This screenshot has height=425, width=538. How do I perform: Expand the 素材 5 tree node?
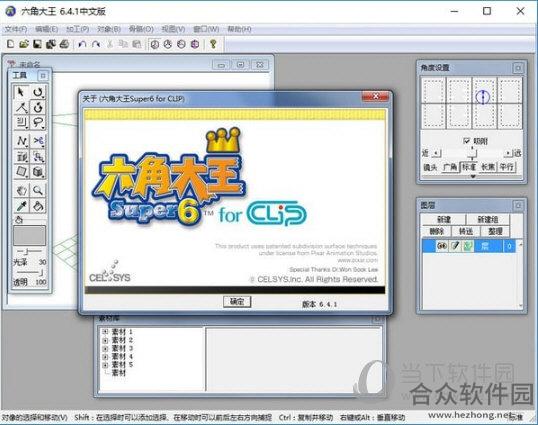(105, 365)
